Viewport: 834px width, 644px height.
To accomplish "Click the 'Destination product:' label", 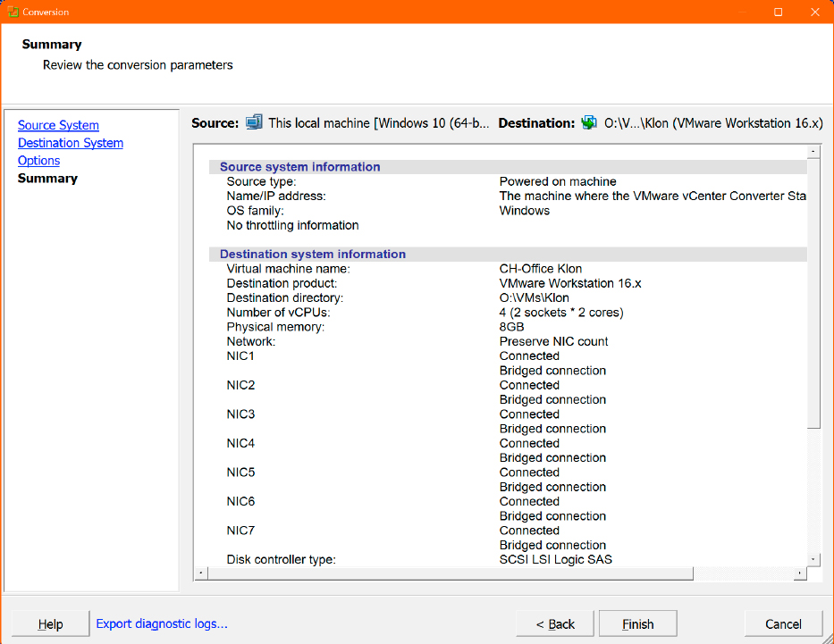I will coord(282,283).
